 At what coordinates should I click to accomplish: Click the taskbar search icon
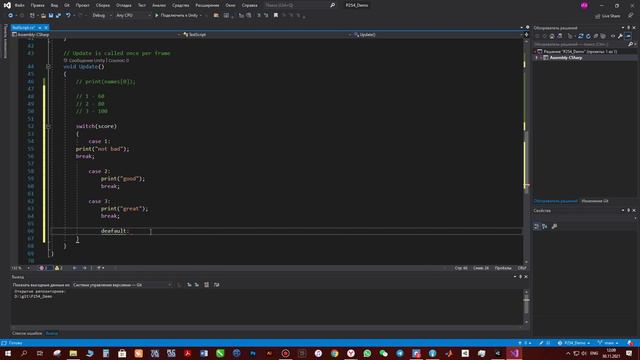pos(24,353)
